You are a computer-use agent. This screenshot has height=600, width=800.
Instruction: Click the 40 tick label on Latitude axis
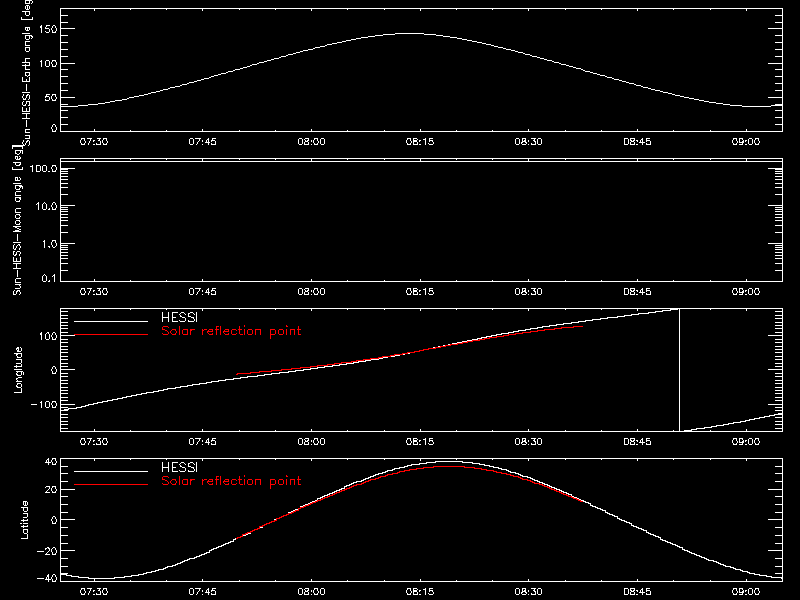click(51, 462)
